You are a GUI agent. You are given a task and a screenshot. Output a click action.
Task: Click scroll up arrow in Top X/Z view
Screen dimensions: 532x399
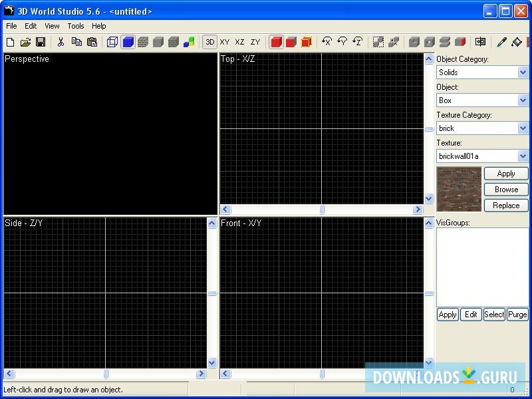429,59
